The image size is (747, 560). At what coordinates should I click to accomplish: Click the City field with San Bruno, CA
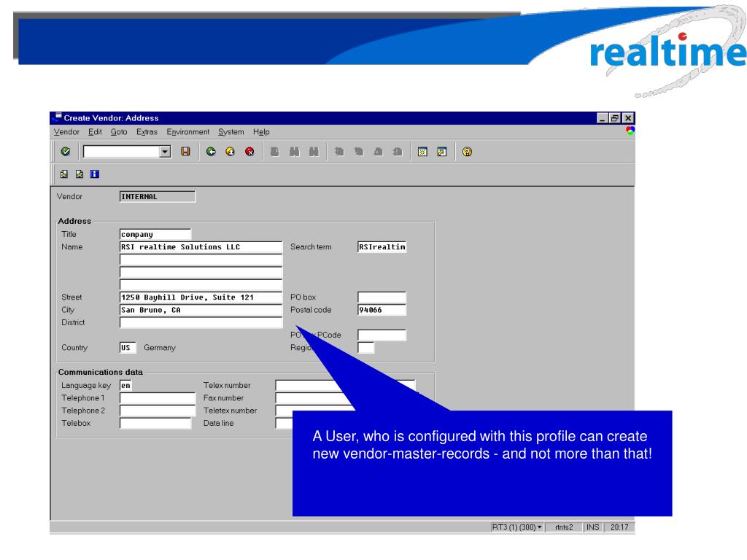click(201, 310)
